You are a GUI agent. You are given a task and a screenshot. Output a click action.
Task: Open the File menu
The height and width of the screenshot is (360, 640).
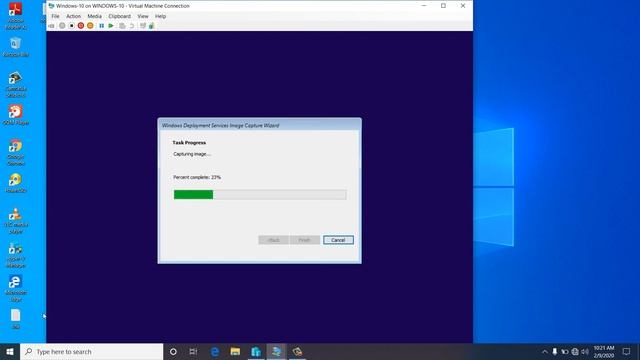coord(56,16)
